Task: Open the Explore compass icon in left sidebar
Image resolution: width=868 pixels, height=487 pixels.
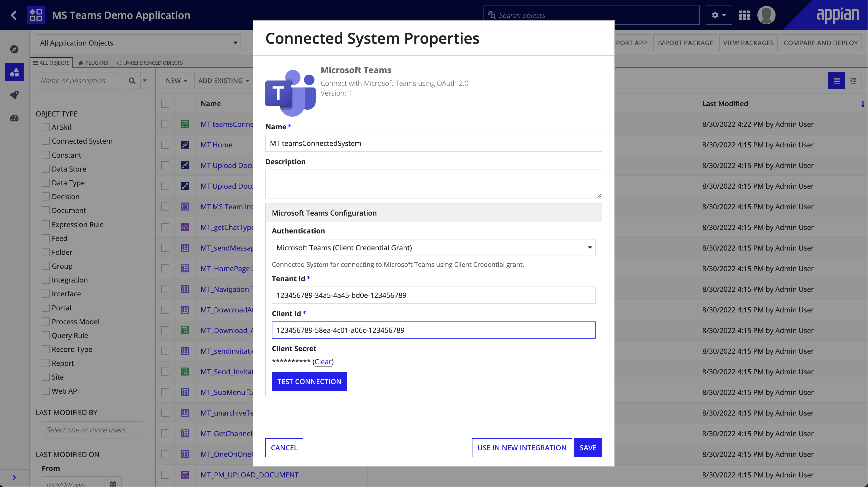Action: [x=14, y=49]
